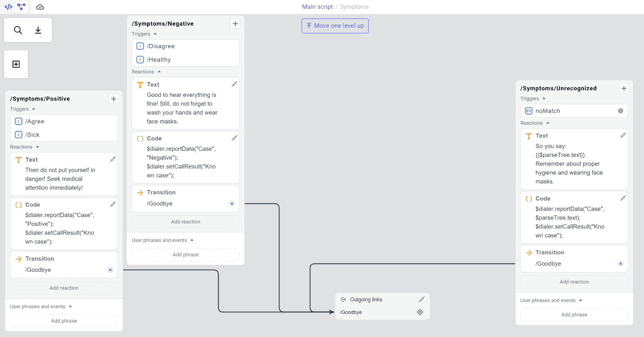Collapse Reactions in /Symptoms/Unrecognized
This screenshot has height=337, width=644.
(548, 123)
